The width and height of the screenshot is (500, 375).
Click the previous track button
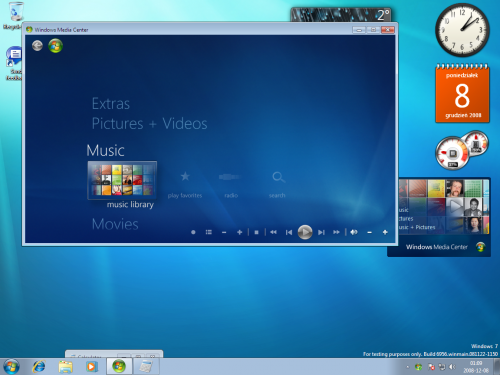coord(289,232)
